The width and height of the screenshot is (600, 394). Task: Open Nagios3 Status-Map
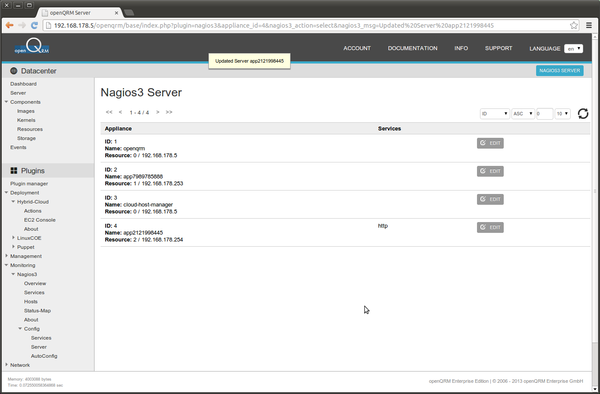click(x=37, y=311)
